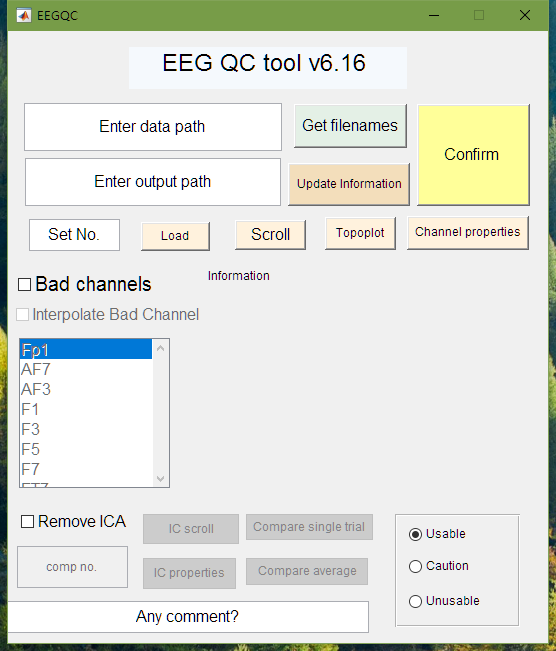Select F1 in the channel list

tap(86, 409)
